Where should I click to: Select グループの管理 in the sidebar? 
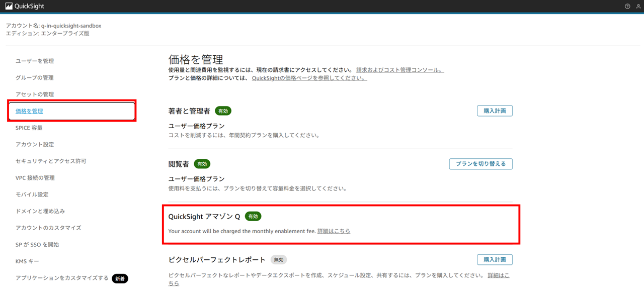coord(35,77)
